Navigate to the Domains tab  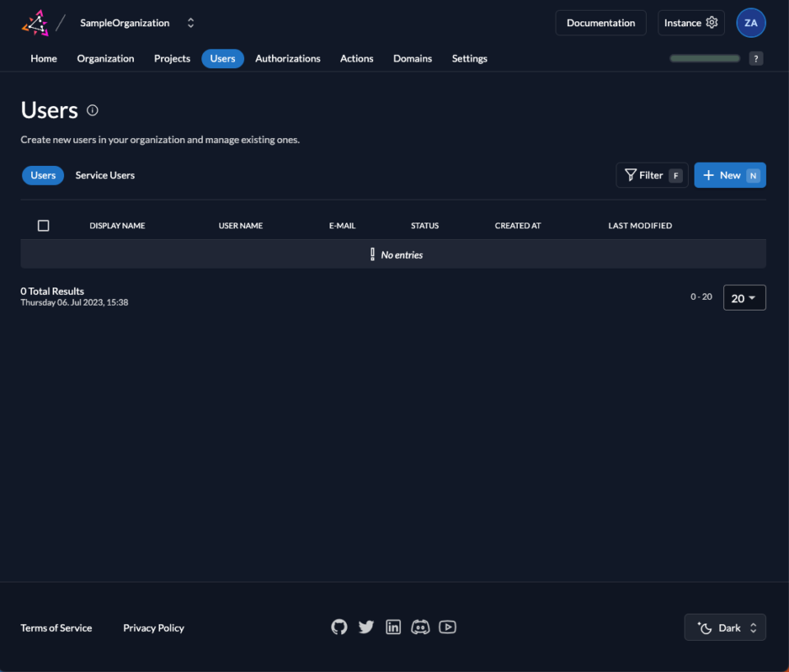(412, 58)
